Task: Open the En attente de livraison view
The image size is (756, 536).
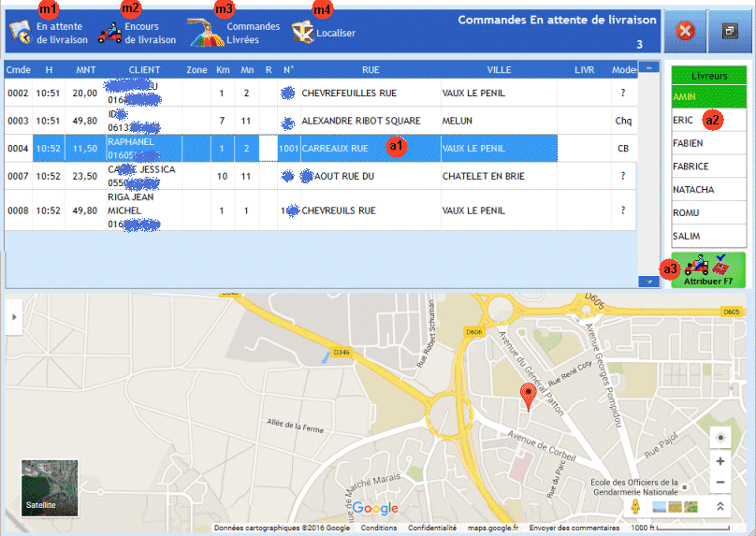Action: click(49, 33)
